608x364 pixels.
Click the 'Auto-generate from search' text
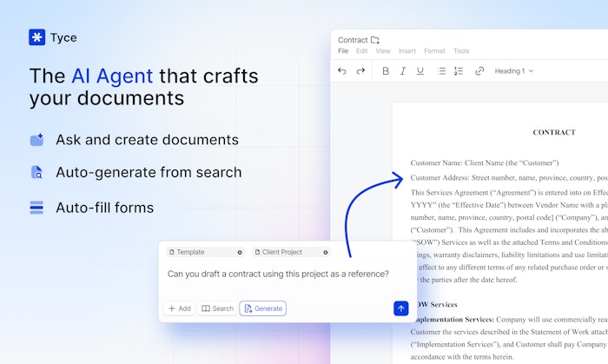[x=149, y=173]
